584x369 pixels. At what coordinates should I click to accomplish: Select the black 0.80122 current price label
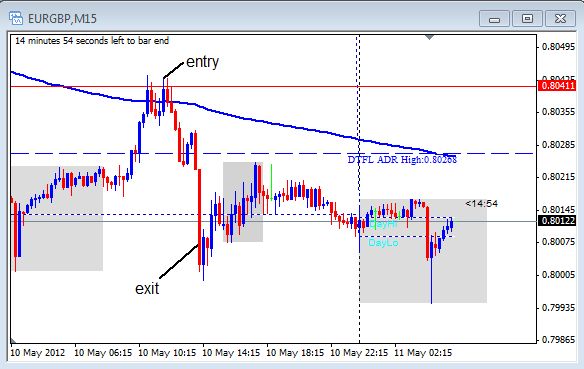click(557, 221)
